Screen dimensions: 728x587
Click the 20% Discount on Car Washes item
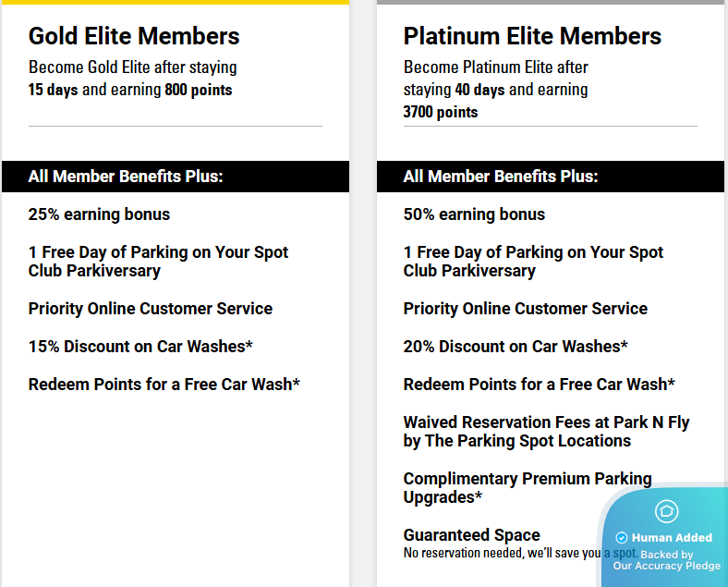click(x=516, y=347)
